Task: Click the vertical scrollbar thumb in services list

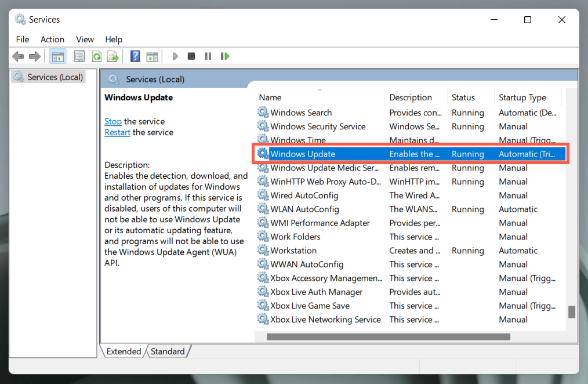Action: [x=572, y=311]
